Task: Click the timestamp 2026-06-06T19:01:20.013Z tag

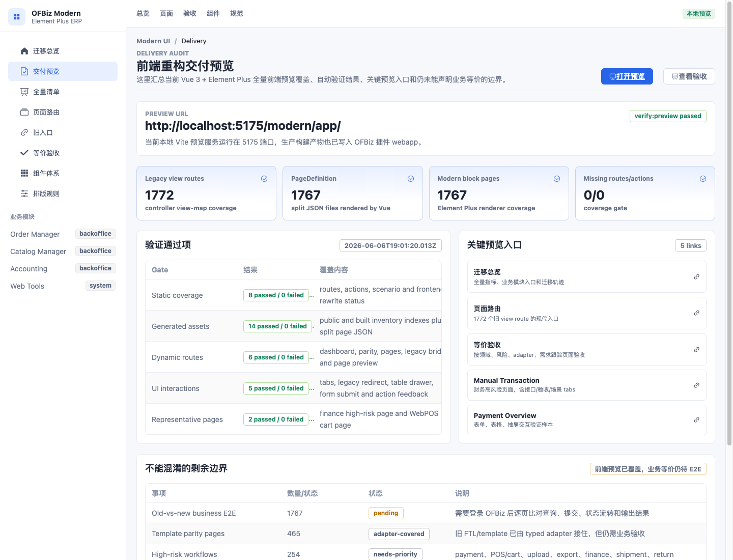Action: click(x=390, y=246)
